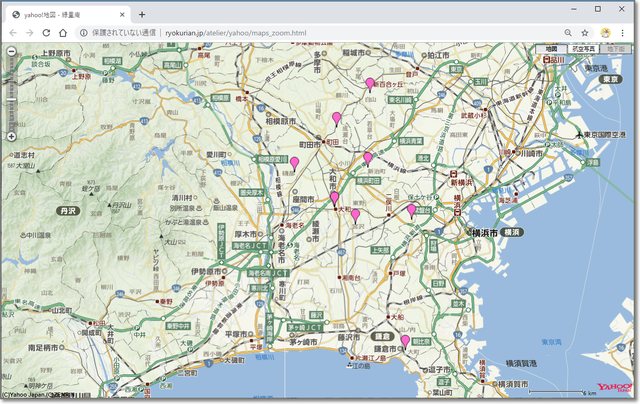Select the yahoo!地図 browser tab
The width and height of the screenshot is (640, 404).
point(65,14)
